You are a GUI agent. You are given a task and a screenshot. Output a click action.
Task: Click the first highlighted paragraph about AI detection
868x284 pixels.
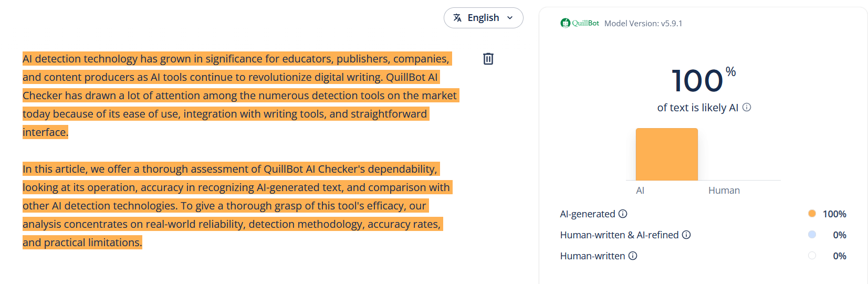[x=236, y=96]
